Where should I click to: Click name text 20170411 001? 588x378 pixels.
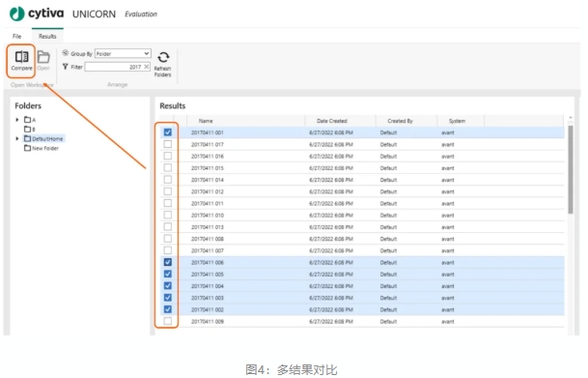[x=208, y=132]
